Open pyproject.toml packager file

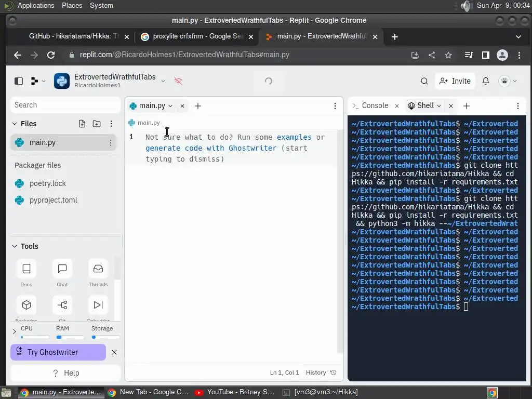(54, 200)
